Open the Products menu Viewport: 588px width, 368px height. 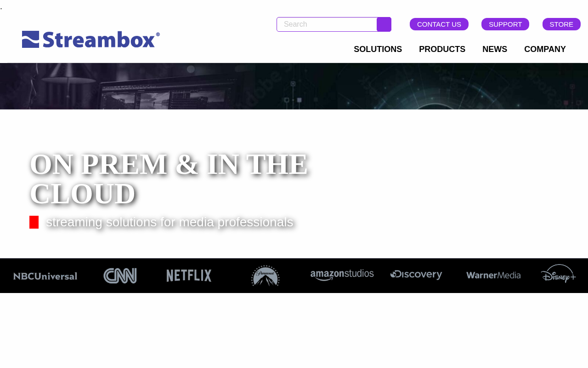(442, 49)
